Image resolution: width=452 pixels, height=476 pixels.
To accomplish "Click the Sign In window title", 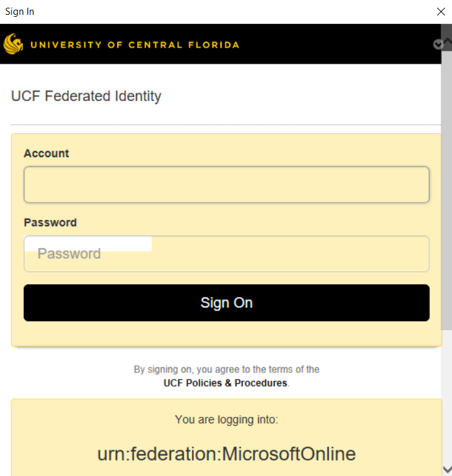I will (19, 12).
